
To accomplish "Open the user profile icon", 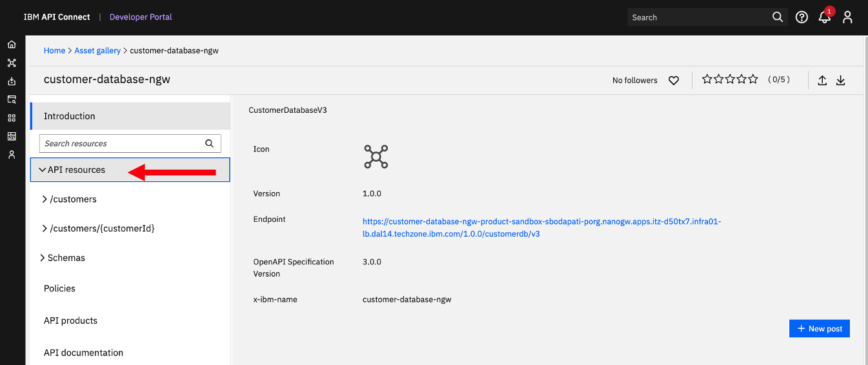I will (848, 17).
